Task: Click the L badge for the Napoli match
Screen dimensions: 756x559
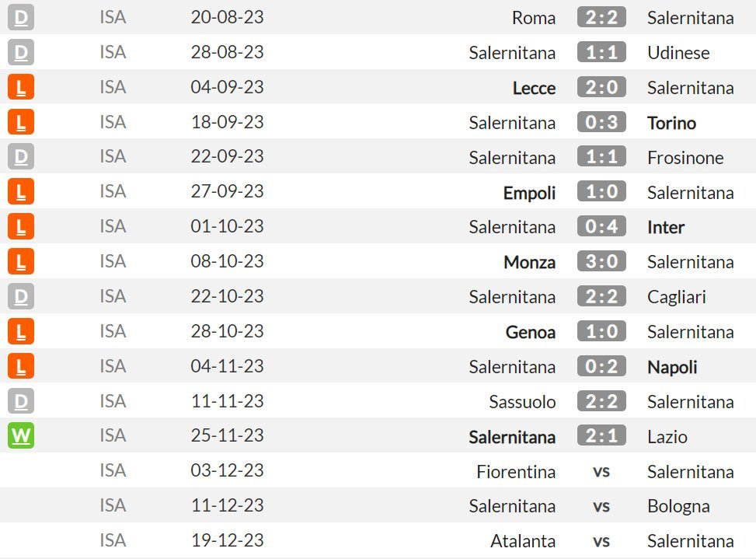Action: click(21, 366)
